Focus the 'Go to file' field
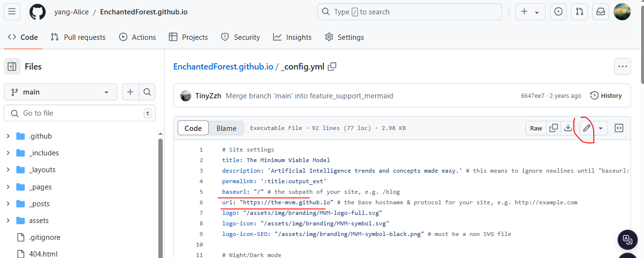This screenshot has width=644, height=258. point(80,113)
